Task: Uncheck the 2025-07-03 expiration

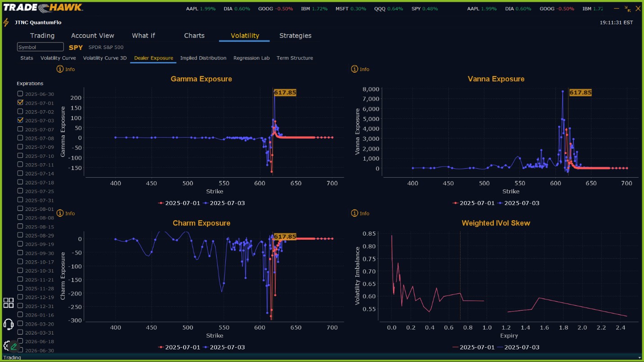Action: point(20,120)
